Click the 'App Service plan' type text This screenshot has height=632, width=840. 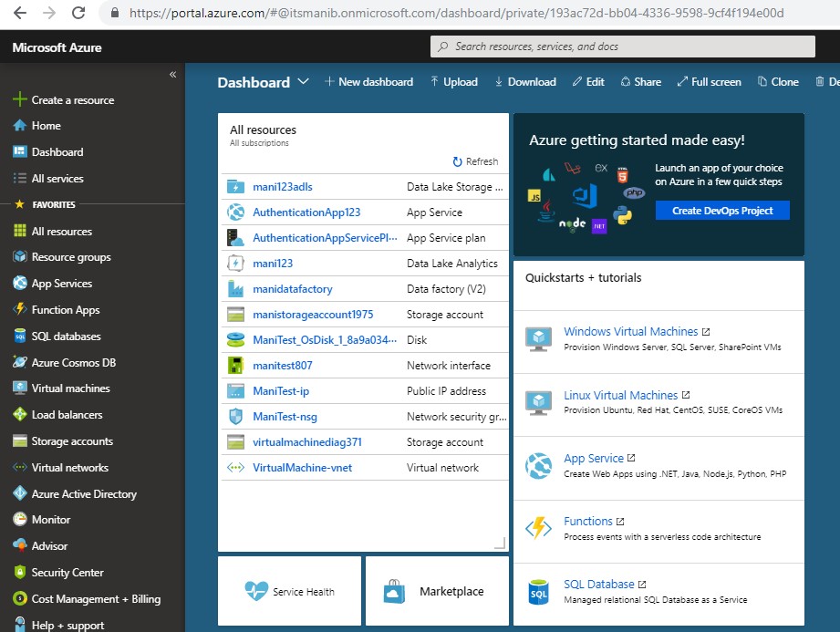point(446,238)
